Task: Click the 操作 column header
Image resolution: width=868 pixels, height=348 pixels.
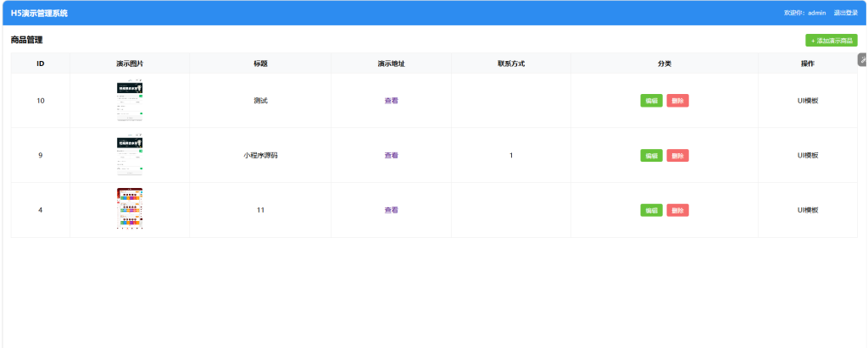Action: tap(808, 64)
